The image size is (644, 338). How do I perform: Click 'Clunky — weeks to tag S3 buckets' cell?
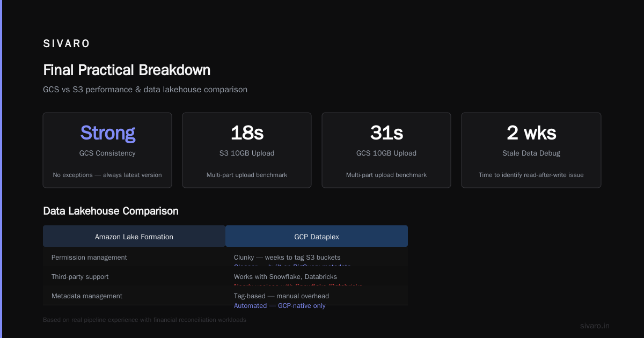(x=287, y=258)
